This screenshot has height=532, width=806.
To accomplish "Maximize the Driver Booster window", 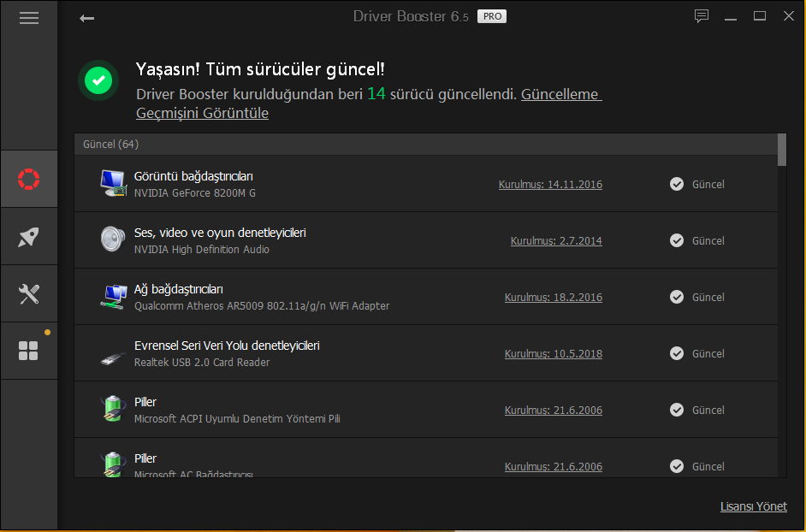I will tap(759, 16).
